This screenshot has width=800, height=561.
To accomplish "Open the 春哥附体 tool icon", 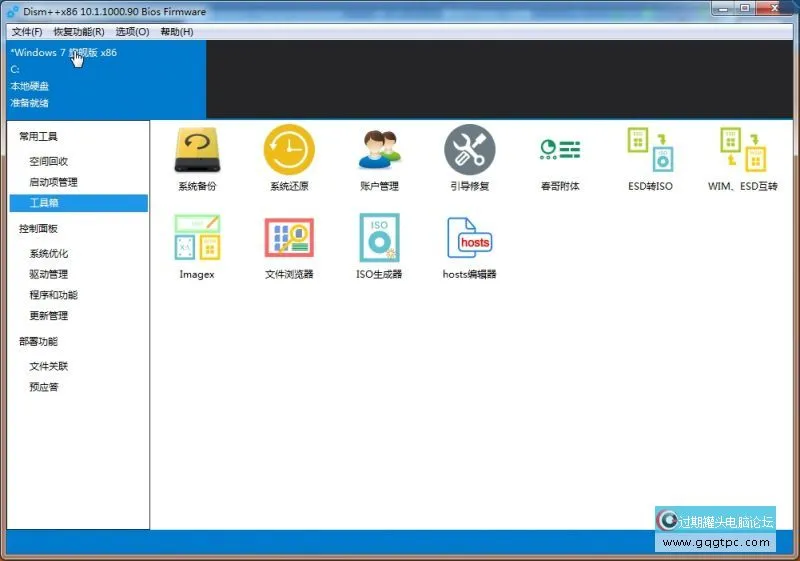I will click(560, 150).
